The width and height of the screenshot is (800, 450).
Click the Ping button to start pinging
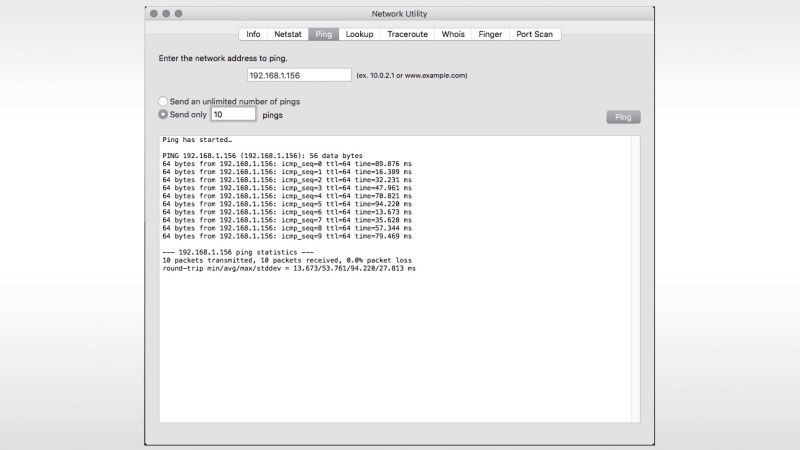(x=623, y=117)
